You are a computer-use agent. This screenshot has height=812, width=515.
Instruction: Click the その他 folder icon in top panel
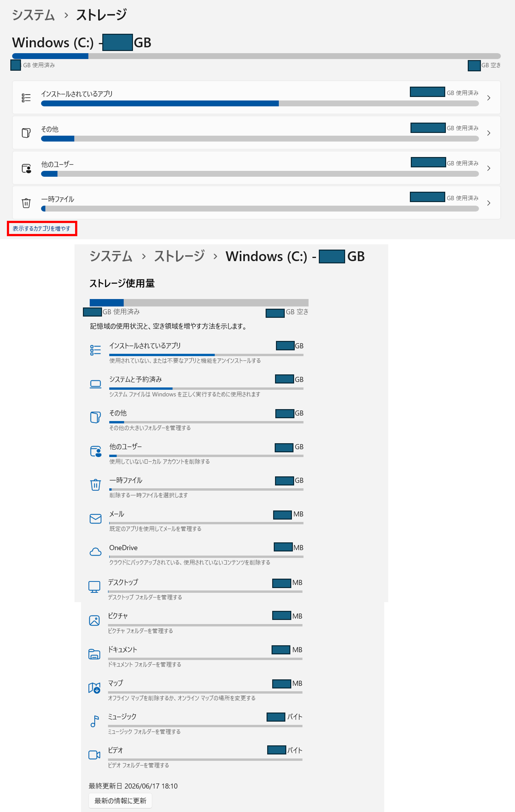coord(26,133)
